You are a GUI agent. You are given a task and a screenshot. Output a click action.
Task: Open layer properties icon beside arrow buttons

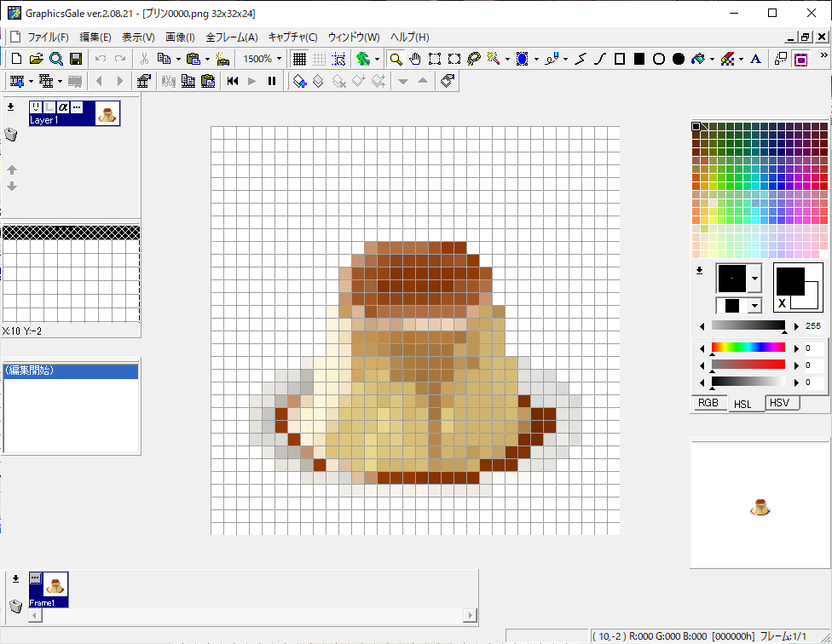click(x=448, y=81)
